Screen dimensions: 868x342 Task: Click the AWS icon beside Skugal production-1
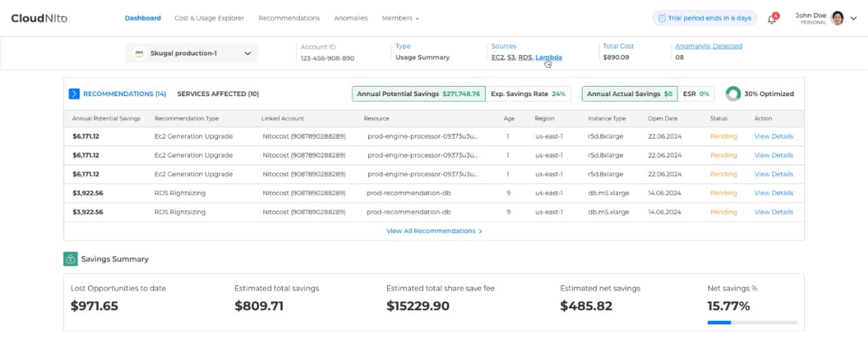[139, 53]
